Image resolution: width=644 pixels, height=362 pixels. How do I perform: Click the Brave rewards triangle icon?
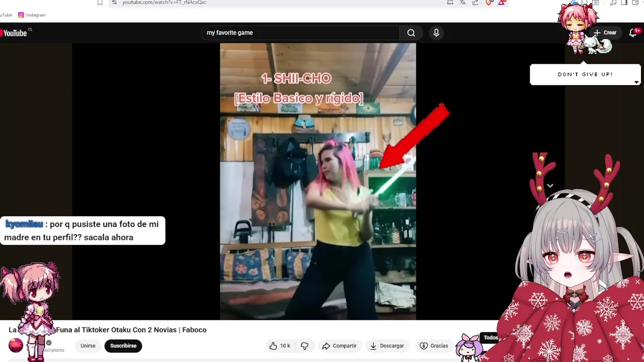click(502, 3)
